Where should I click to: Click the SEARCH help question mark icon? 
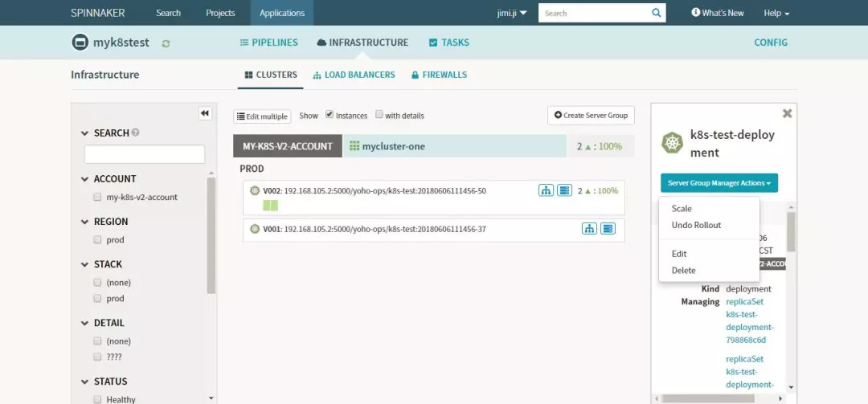pos(136,133)
